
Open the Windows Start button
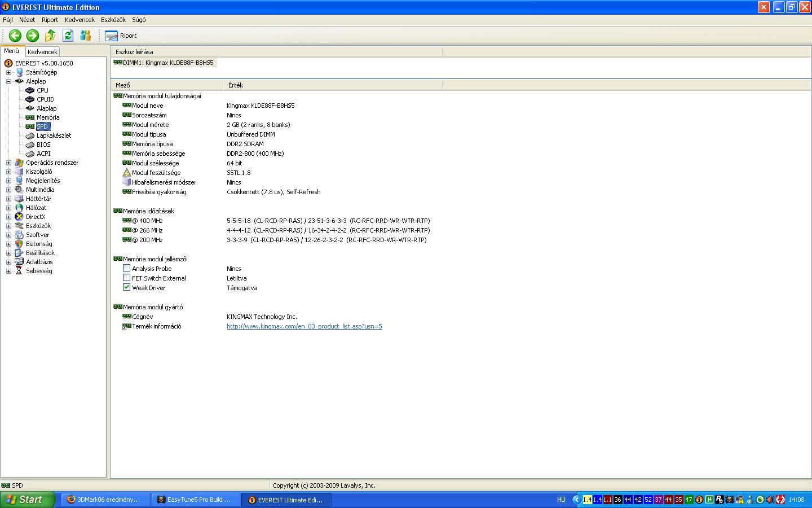click(x=28, y=500)
